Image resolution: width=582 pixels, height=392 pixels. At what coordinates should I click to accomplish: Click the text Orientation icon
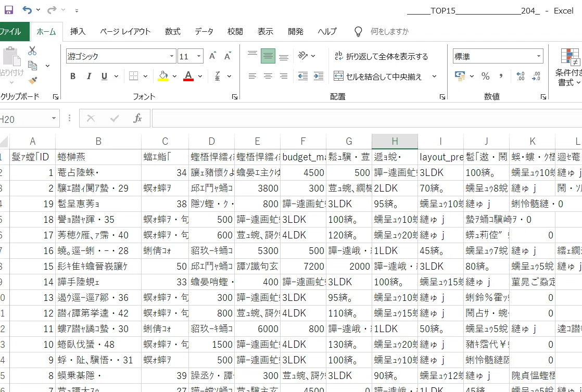303,56
